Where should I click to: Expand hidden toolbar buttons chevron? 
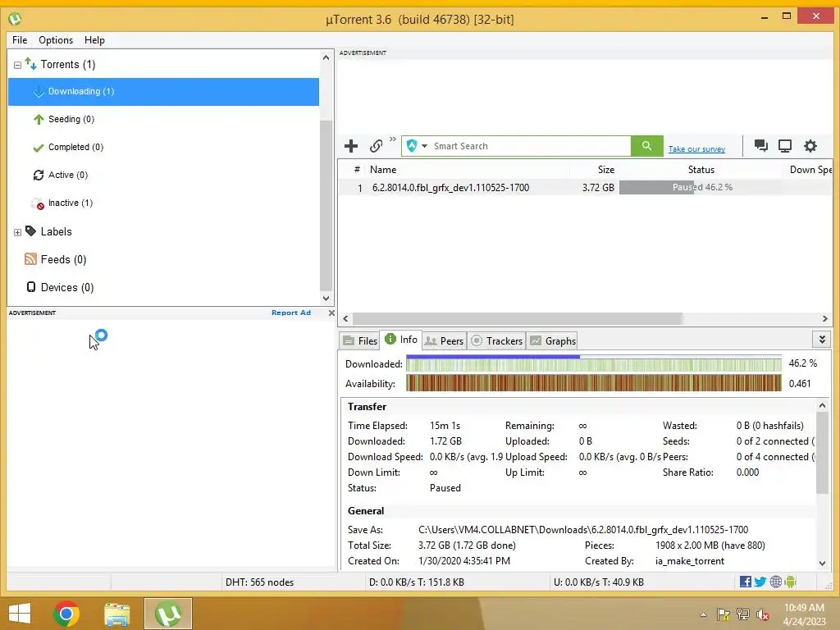pyautogui.click(x=393, y=139)
